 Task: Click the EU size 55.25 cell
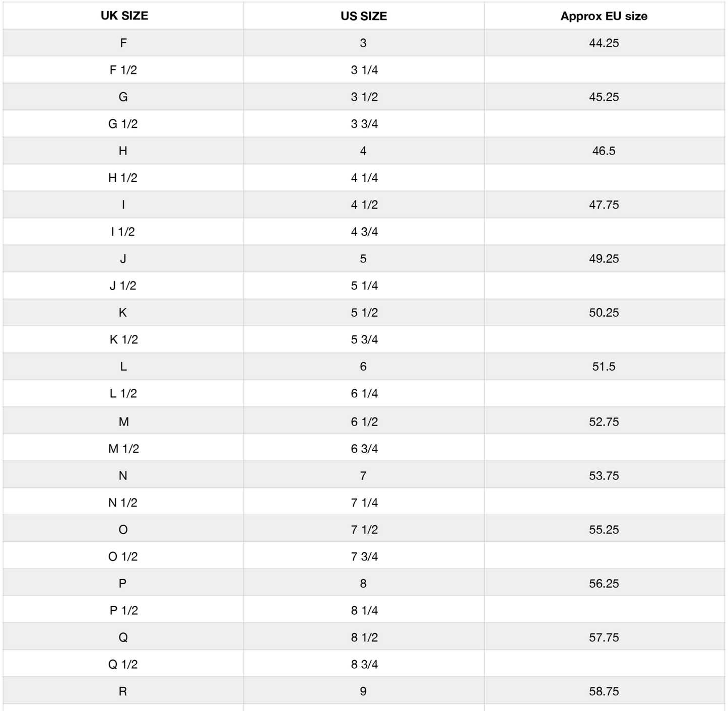point(604,529)
